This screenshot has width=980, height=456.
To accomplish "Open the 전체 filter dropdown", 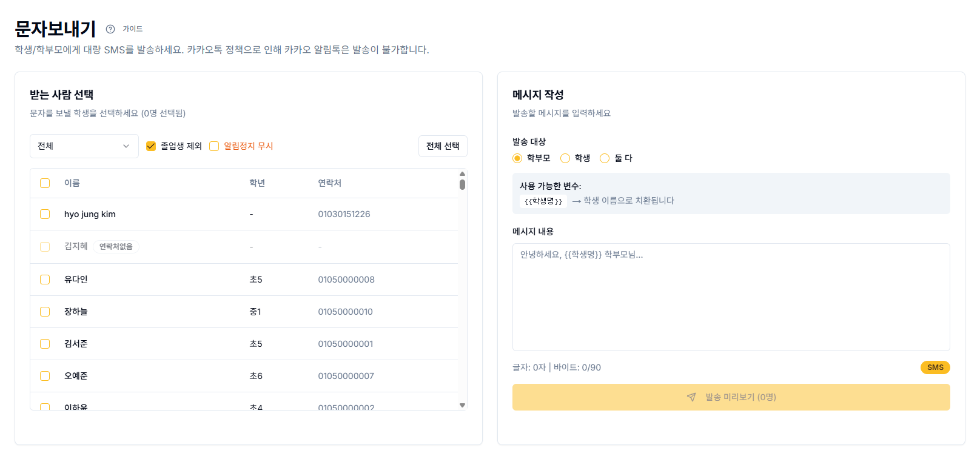I will point(84,146).
